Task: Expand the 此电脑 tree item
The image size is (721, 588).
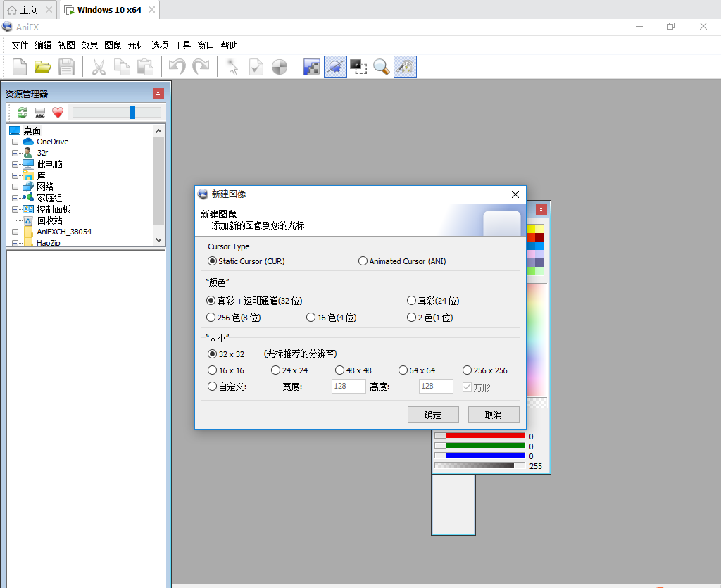Action: point(15,163)
